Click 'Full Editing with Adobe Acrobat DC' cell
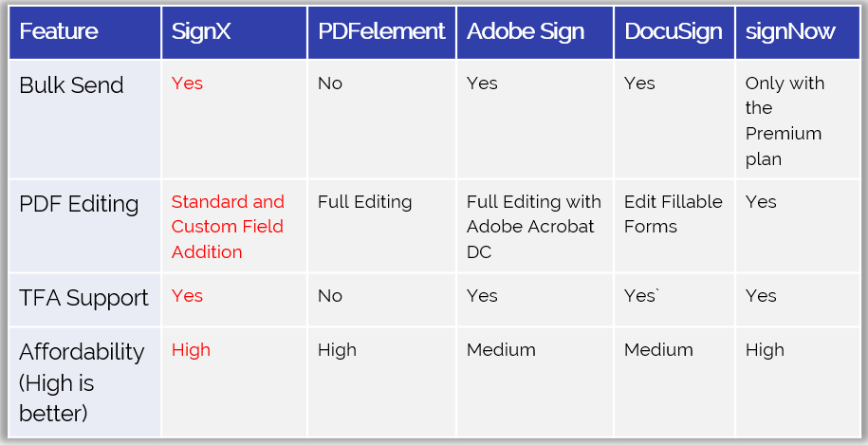Image resolution: width=868 pixels, height=445 pixels. (x=534, y=227)
